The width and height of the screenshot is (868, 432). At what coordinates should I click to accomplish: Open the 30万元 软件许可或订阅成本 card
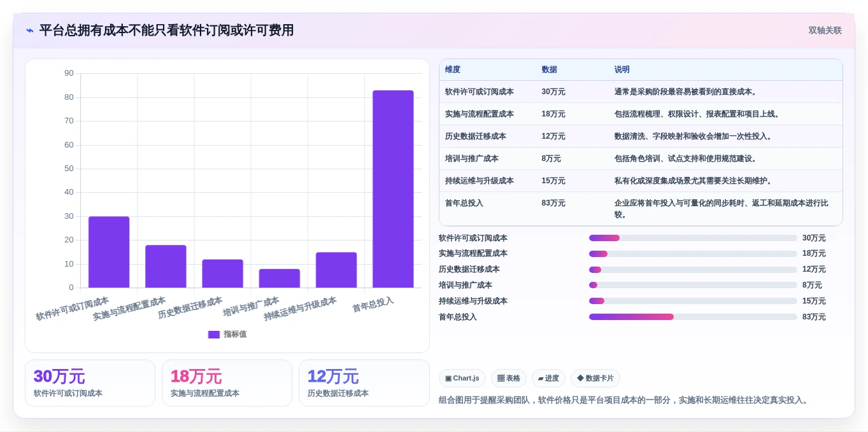pyautogui.click(x=90, y=383)
